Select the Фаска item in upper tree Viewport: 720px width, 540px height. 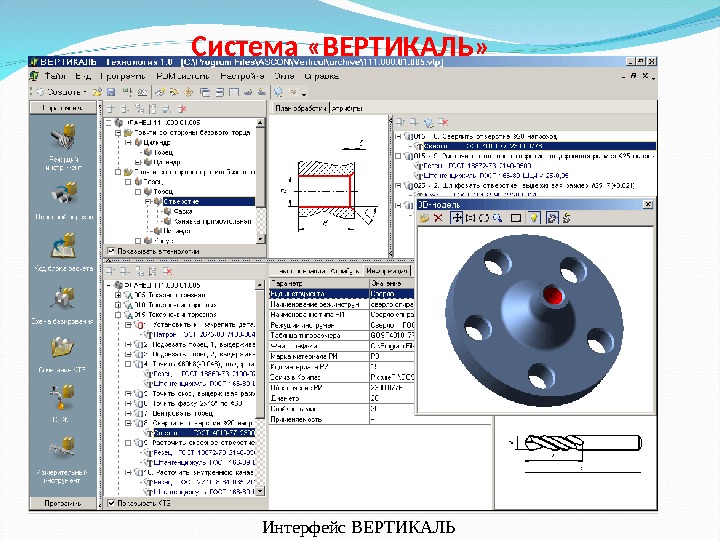(x=183, y=211)
